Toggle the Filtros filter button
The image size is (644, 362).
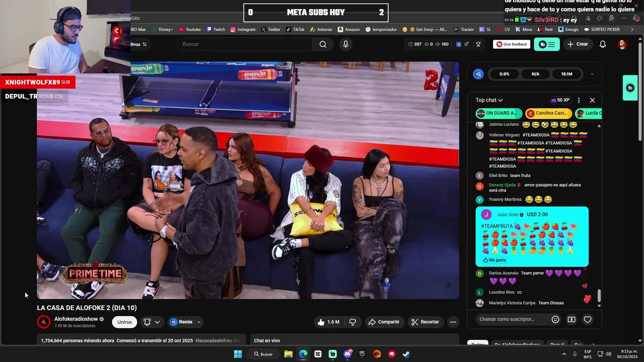(138, 44)
